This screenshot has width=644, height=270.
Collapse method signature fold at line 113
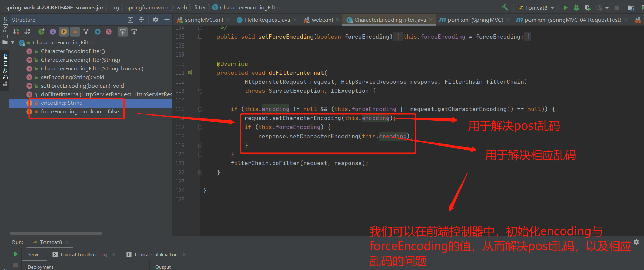coord(200,91)
